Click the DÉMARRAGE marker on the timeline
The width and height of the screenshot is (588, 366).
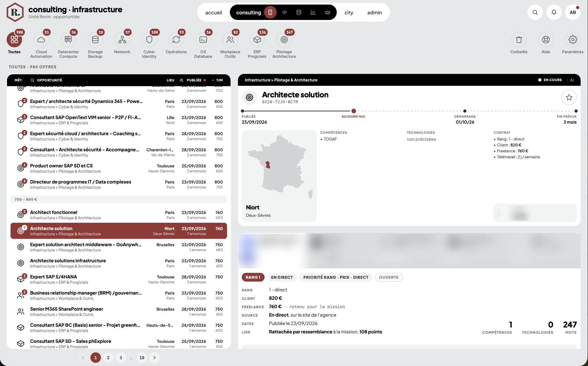[465, 111]
